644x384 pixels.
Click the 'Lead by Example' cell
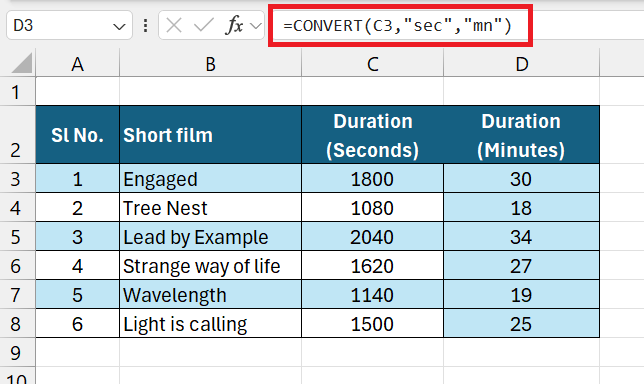point(210,237)
